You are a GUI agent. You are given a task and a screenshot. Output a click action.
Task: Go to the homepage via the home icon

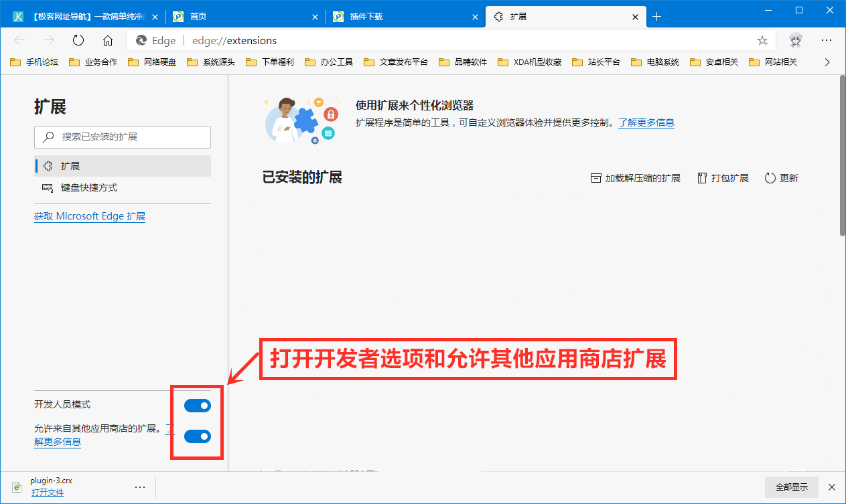tap(108, 40)
